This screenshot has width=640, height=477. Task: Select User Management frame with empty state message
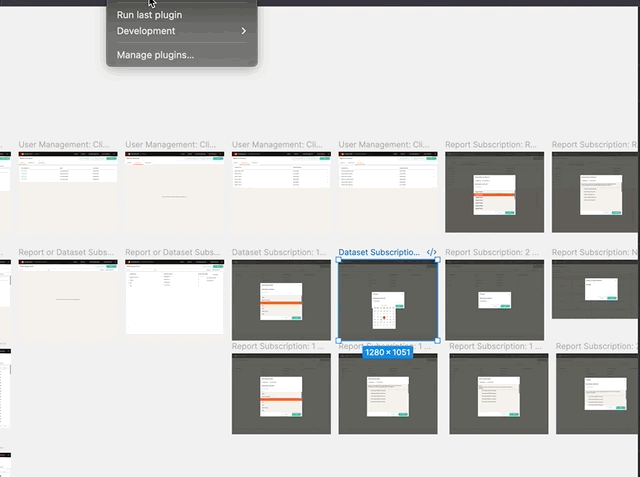[x=175, y=192]
